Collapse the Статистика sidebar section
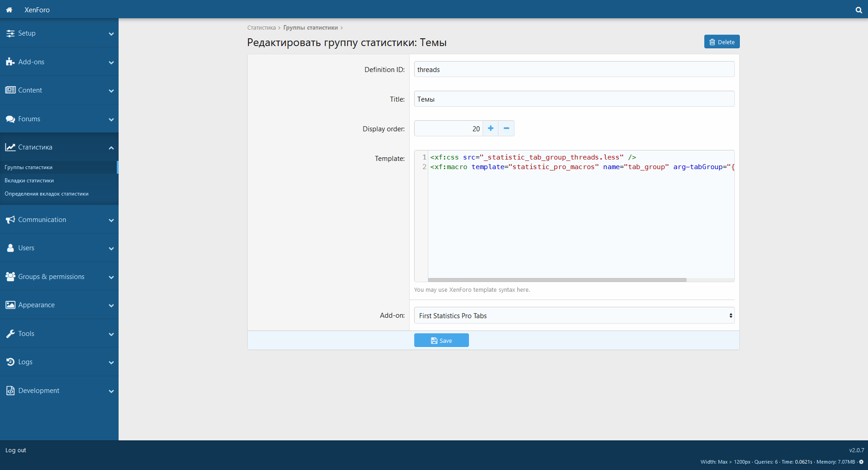The height and width of the screenshot is (470, 868). [x=111, y=148]
